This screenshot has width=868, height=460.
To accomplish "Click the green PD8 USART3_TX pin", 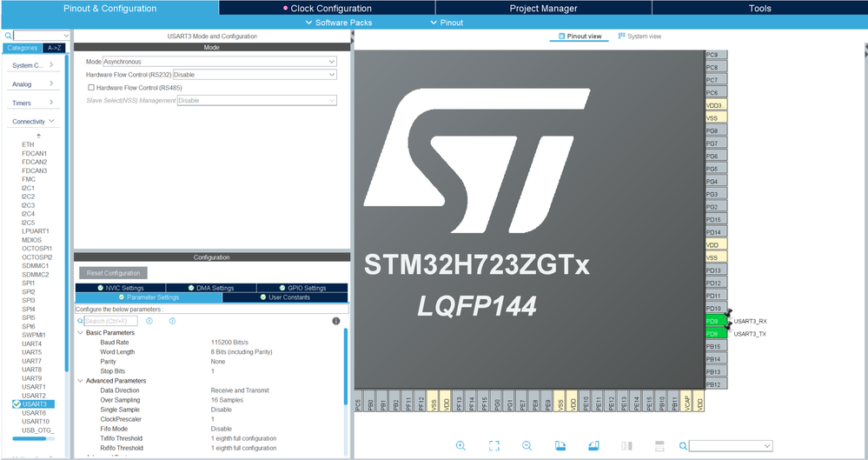I will pyautogui.click(x=716, y=334).
